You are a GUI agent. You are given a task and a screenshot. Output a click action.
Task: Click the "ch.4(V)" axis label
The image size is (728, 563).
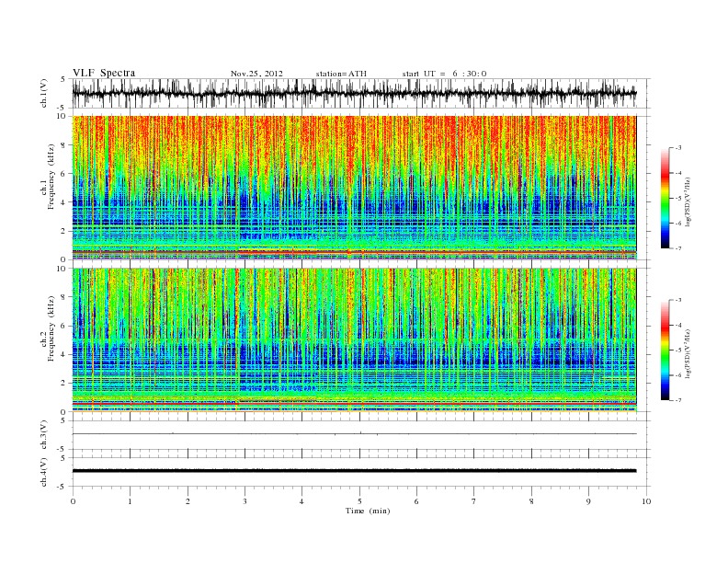point(43,472)
